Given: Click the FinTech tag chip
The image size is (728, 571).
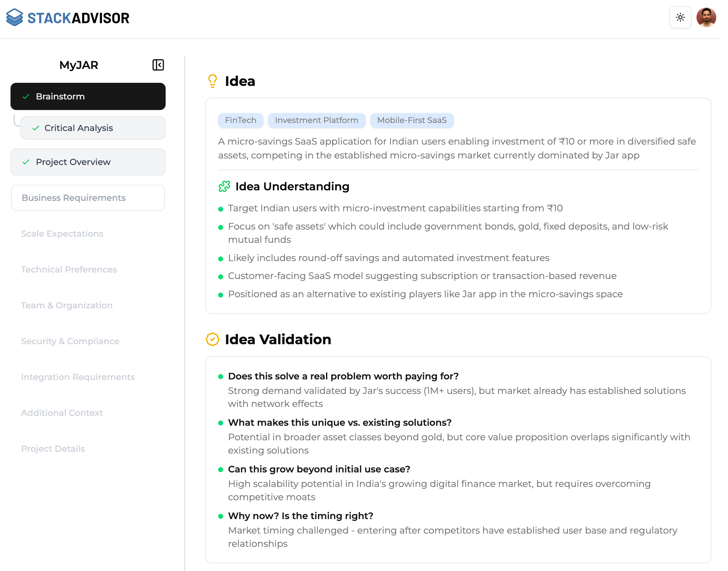Looking at the screenshot, I should 241,121.
